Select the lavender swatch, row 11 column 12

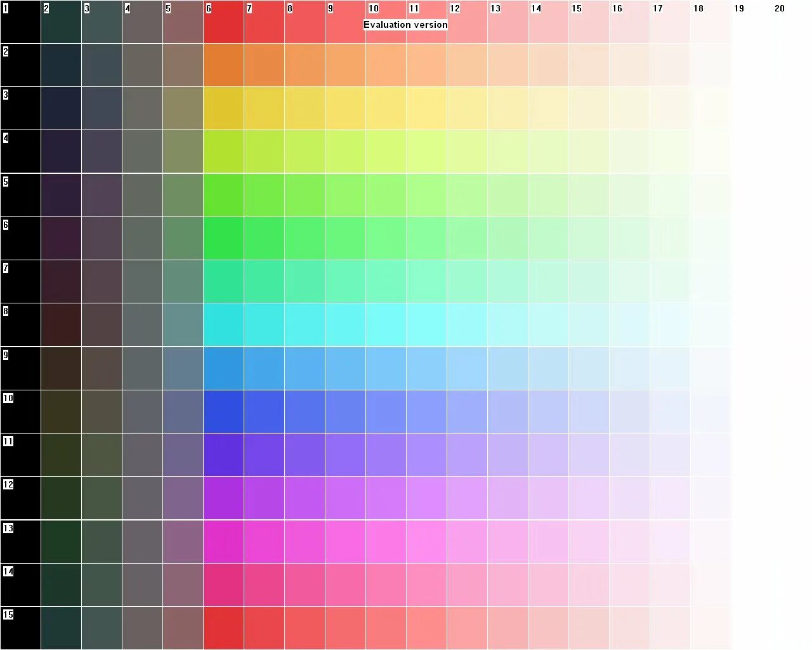(467, 454)
